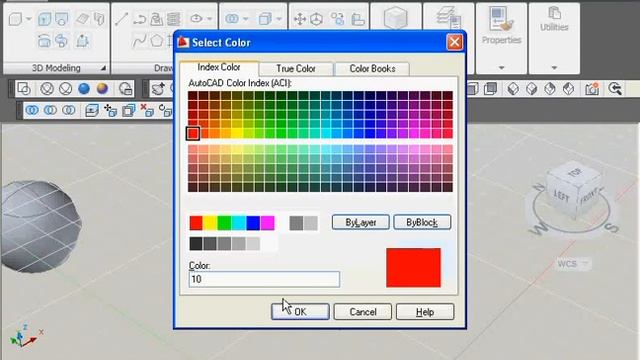
Task: Click the ByBlock button
Action: tap(422, 222)
